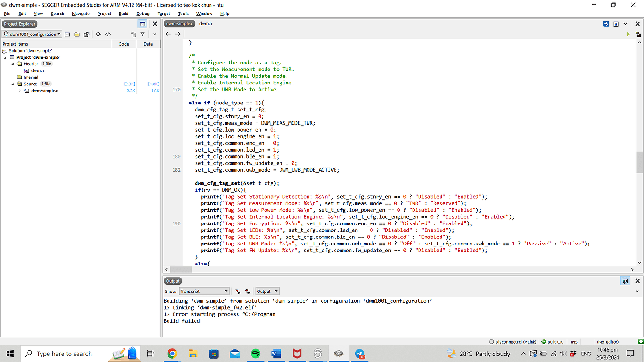Click the 'Build failed' line in Output
The height and width of the screenshot is (362, 644).
click(x=182, y=321)
